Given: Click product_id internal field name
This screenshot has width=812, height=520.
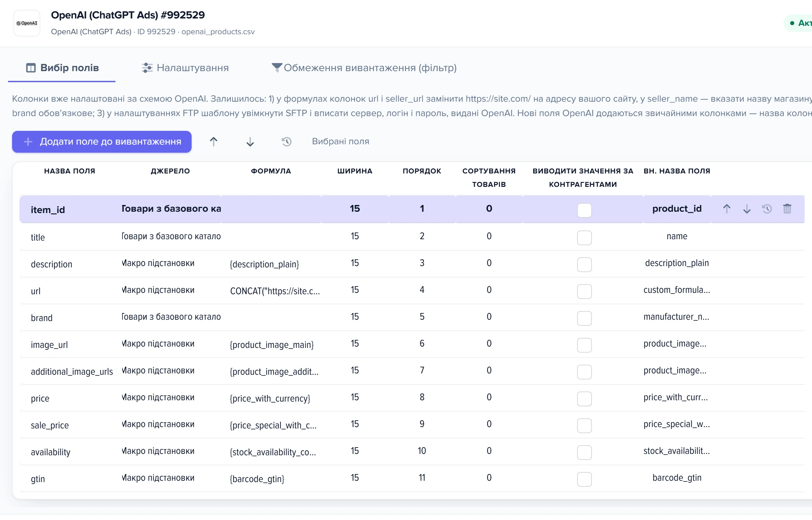Looking at the screenshot, I should click(676, 209).
